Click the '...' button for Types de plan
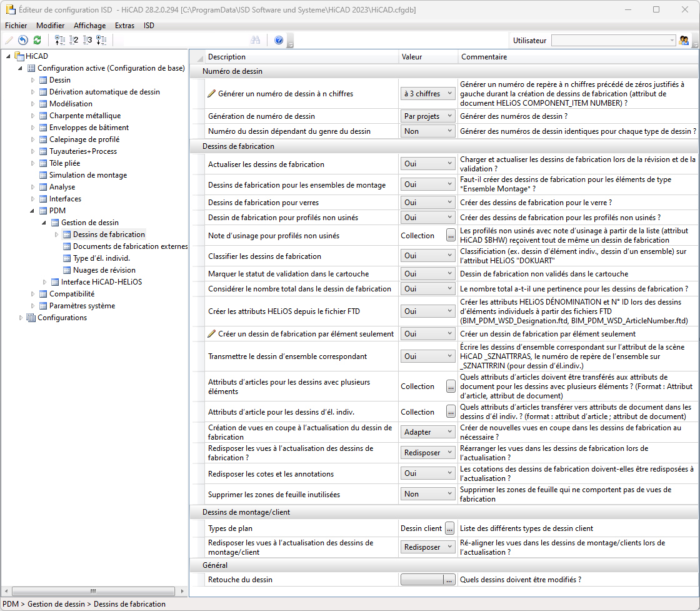Image resolution: width=700 pixels, height=611 pixels. tap(449, 528)
